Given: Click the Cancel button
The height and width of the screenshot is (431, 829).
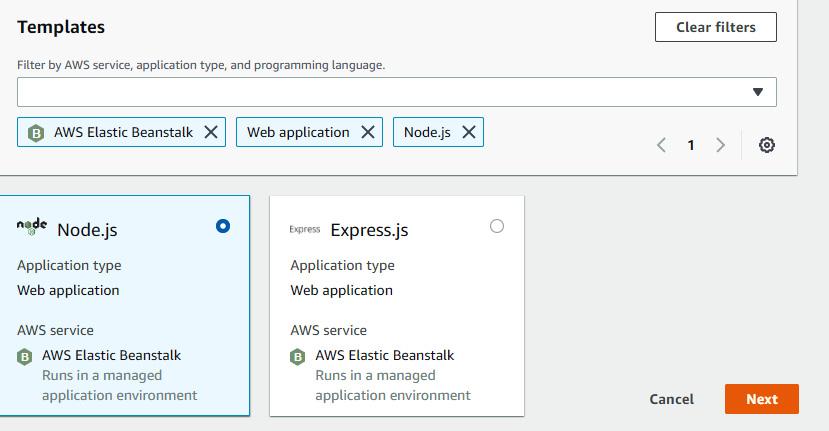Looking at the screenshot, I should (x=671, y=399).
